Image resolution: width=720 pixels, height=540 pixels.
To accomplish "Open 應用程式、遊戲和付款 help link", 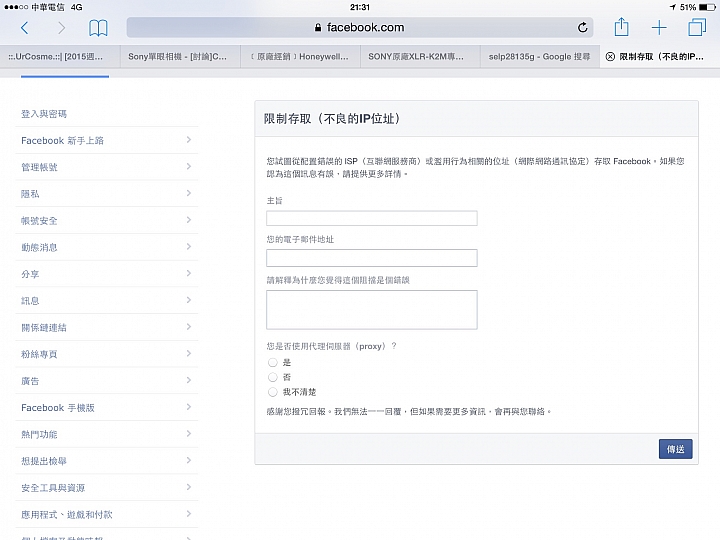I will pos(67,515).
